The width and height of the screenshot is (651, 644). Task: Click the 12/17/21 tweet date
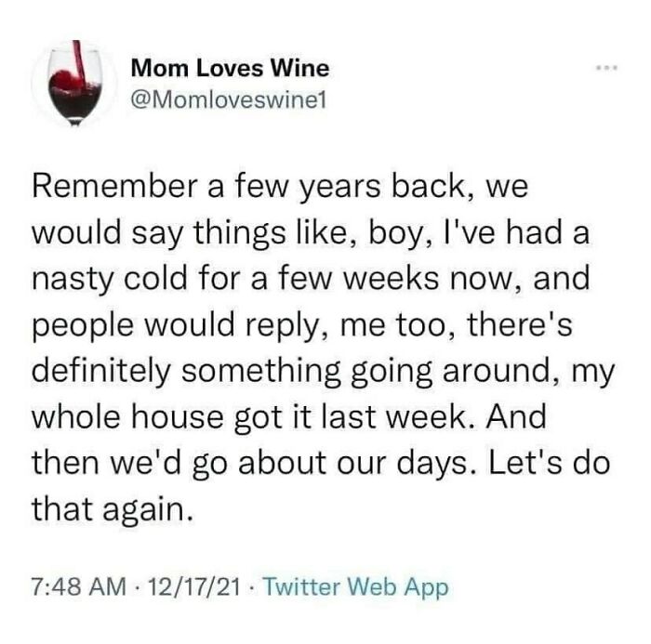(x=196, y=586)
